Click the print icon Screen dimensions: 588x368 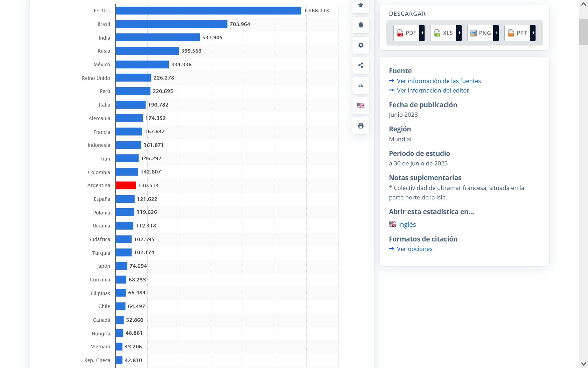[361, 126]
